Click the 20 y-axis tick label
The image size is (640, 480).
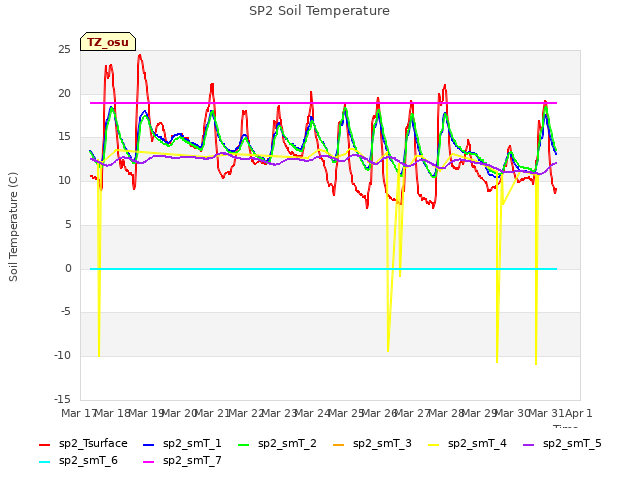(x=64, y=93)
